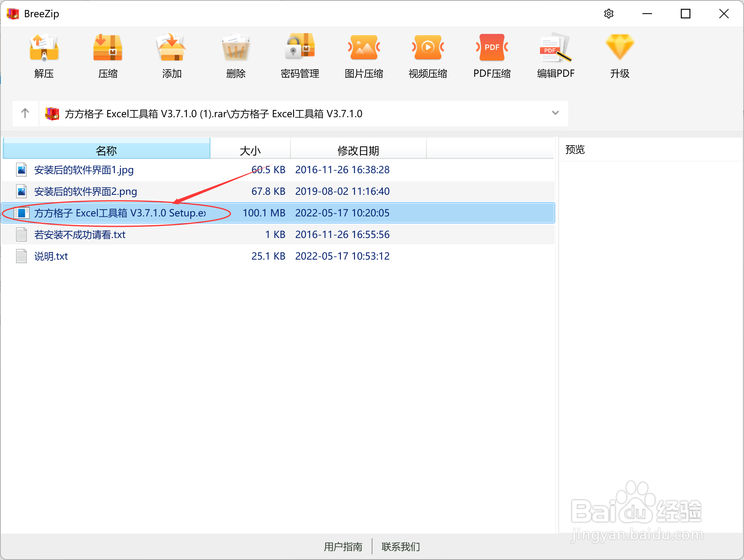Click date 2016-11-26 16:38:28
The height and width of the screenshot is (560, 744).
(342, 170)
